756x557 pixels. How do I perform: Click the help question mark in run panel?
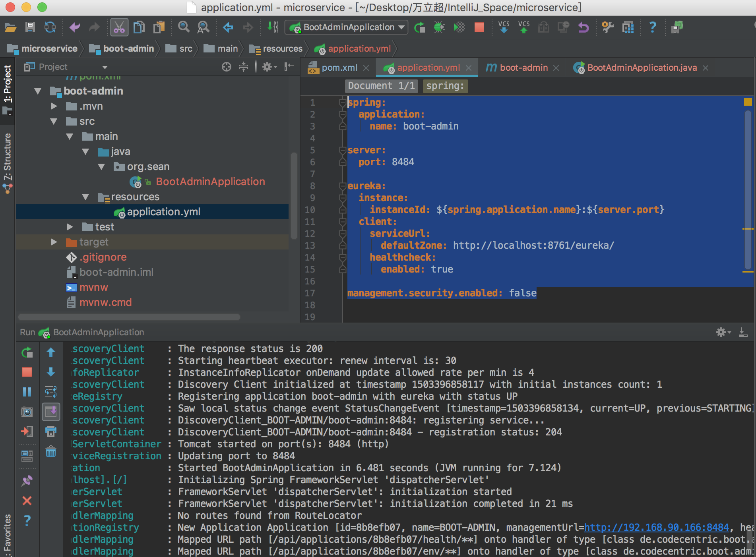pos(27,521)
